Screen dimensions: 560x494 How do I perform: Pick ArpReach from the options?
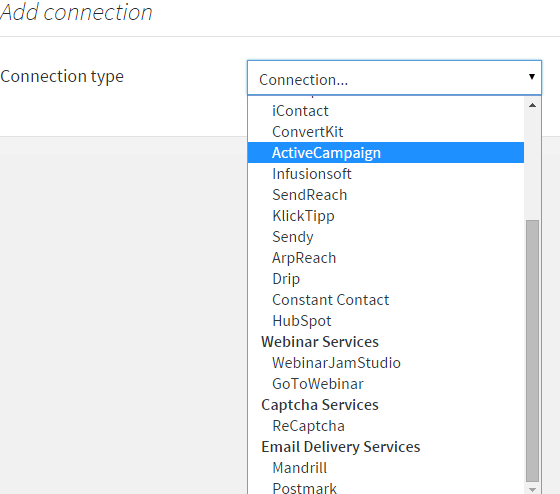386,258
